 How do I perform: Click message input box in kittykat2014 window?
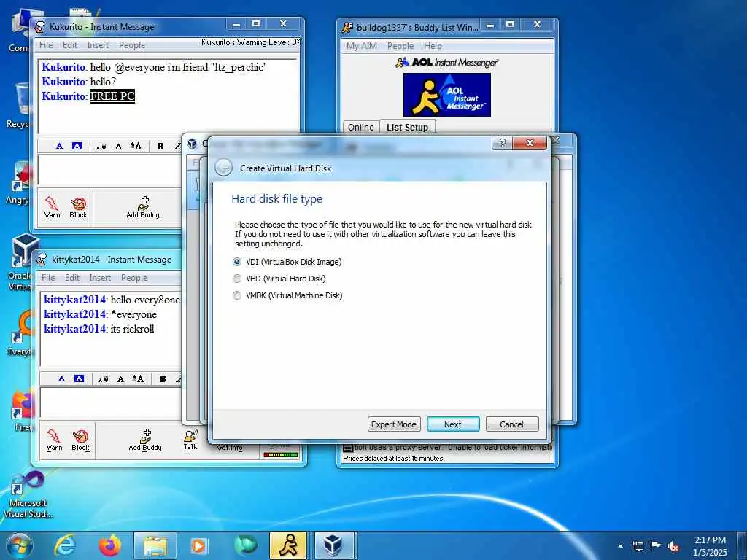click(111, 402)
